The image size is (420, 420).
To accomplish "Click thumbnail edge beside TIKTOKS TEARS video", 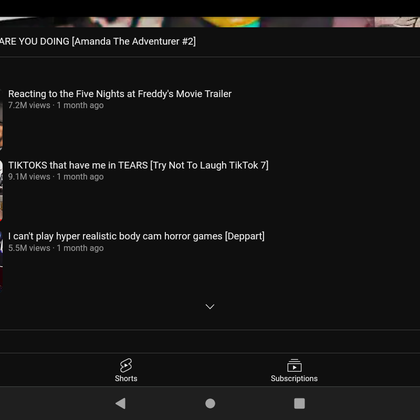I will (x=1, y=191).
